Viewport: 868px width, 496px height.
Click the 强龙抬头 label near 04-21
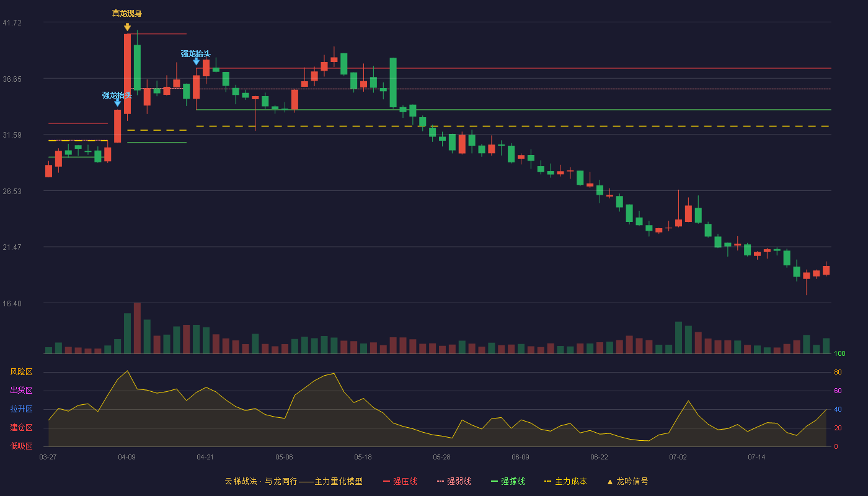click(x=196, y=54)
